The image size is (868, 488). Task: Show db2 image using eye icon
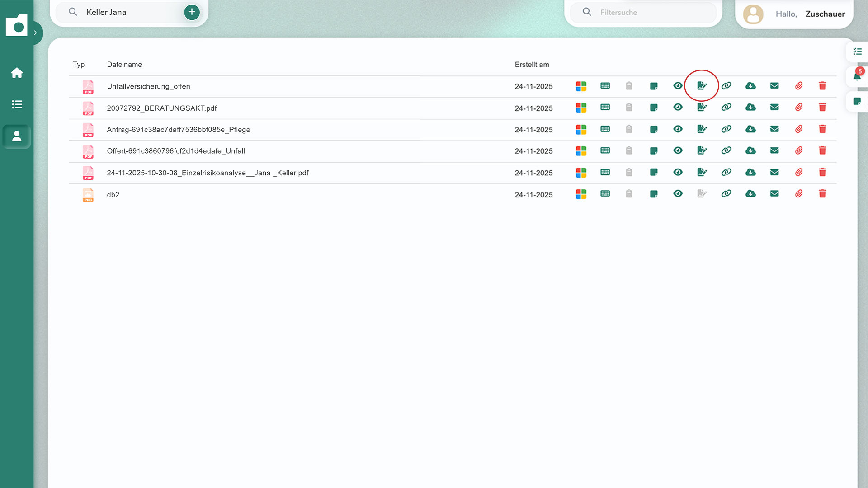click(678, 194)
